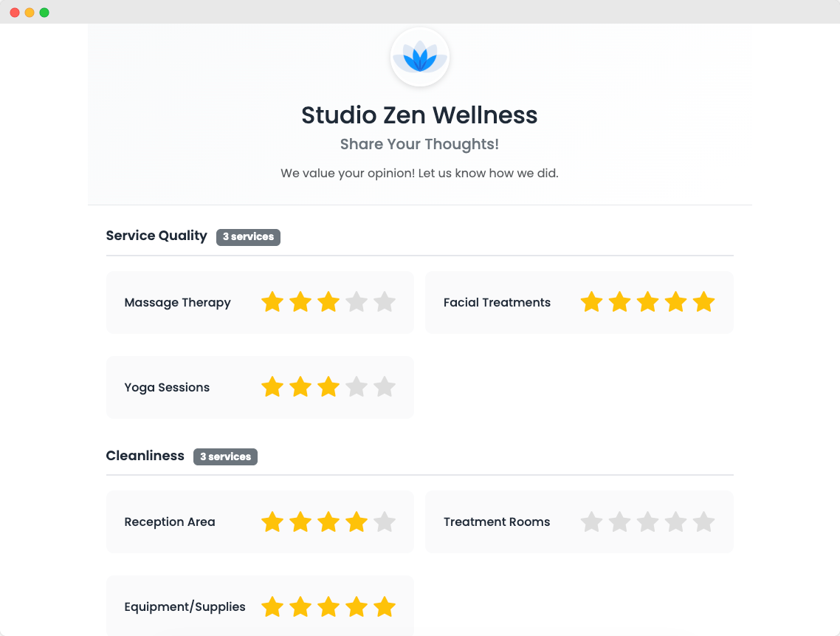Click the lotus logo icon
Viewport: 840px width, 636px height.
[419, 58]
